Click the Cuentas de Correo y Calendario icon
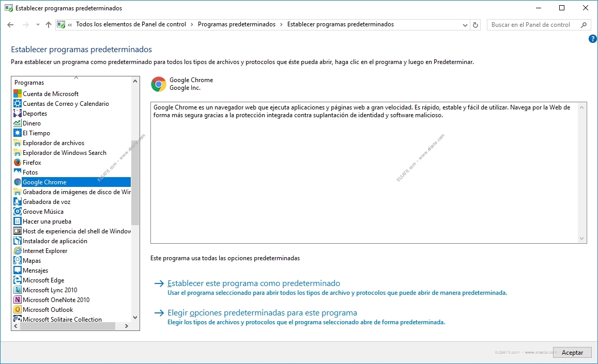 pos(18,104)
